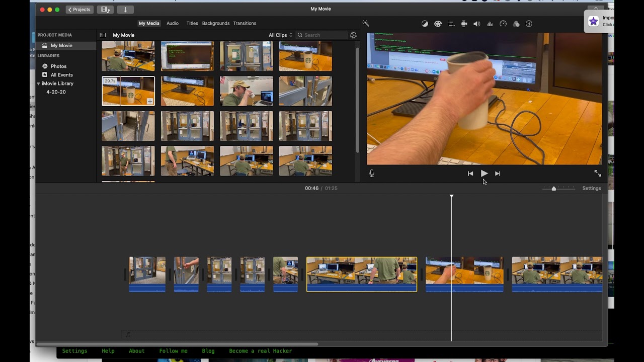The image size is (644, 362).
Task: Select My Movie under Project Media
Action: (x=66, y=45)
